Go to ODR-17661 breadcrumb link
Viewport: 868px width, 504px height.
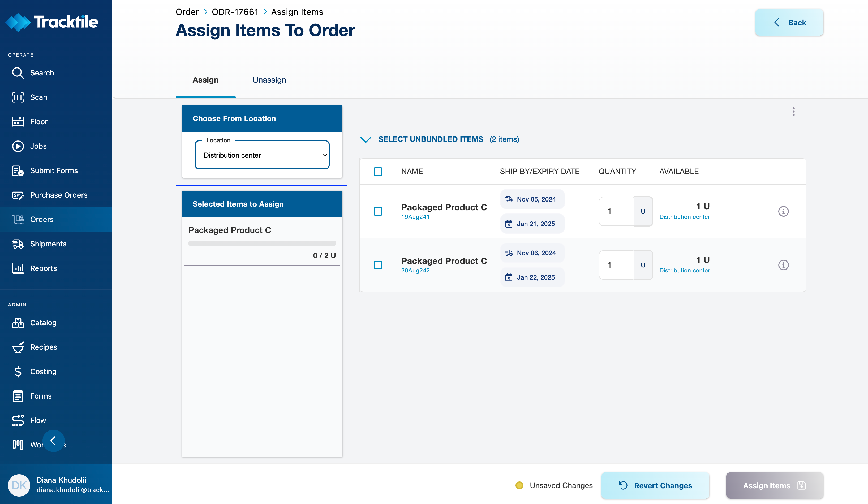[235, 12]
